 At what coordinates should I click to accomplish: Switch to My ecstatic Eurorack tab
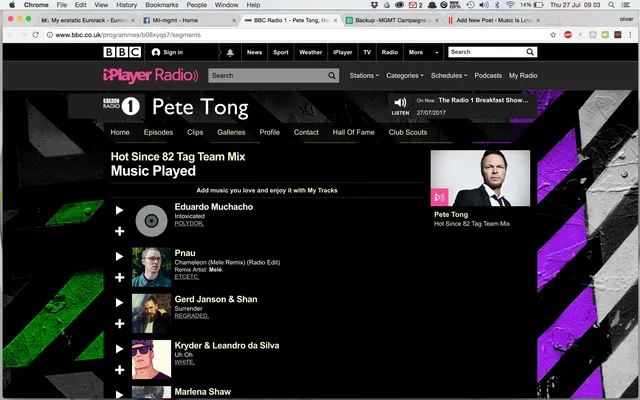tap(88, 20)
